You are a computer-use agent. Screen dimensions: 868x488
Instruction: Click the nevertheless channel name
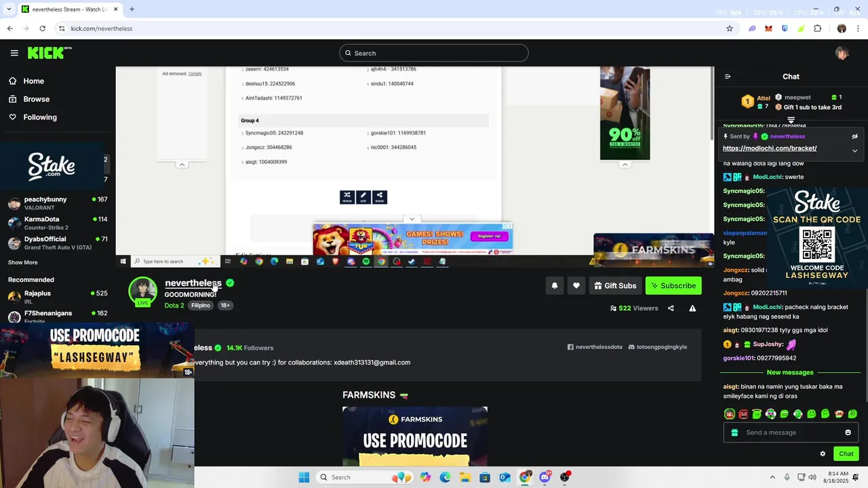(193, 283)
